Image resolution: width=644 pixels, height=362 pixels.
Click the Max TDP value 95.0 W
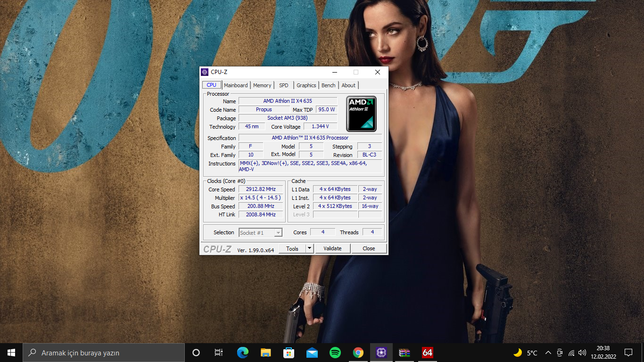click(326, 109)
